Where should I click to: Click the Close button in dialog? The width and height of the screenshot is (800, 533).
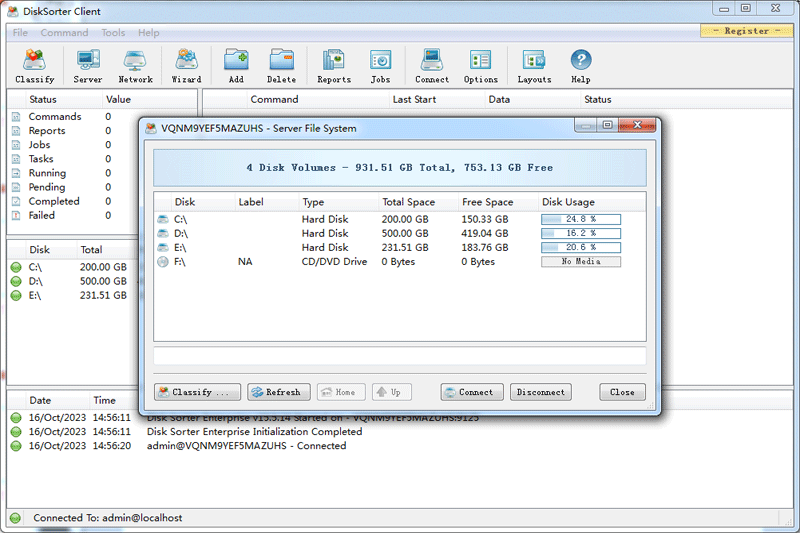pyautogui.click(x=622, y=392)
